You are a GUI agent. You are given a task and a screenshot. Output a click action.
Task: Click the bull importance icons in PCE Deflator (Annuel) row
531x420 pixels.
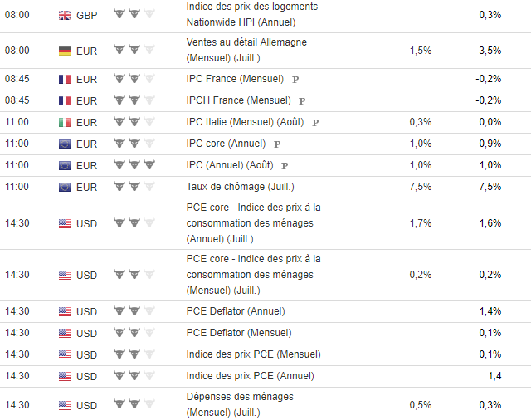point(134,311)
